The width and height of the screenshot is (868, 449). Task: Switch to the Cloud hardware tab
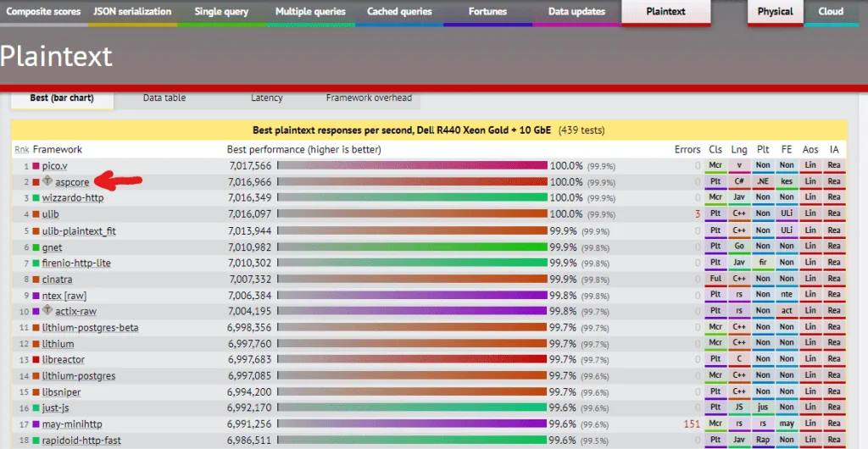(831, 12)
